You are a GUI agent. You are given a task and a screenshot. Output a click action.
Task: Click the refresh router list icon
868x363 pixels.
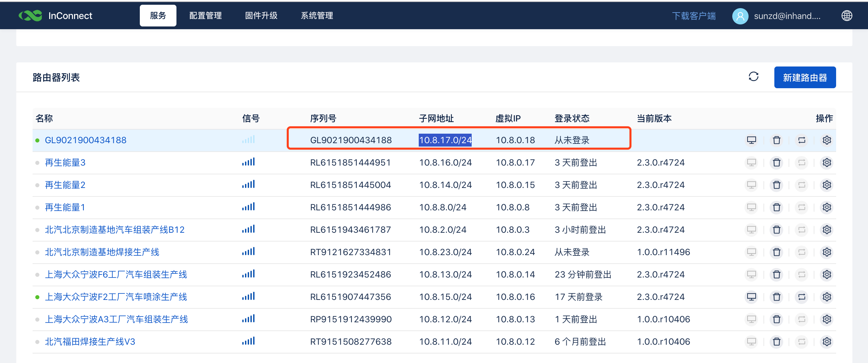pos(753,77)
